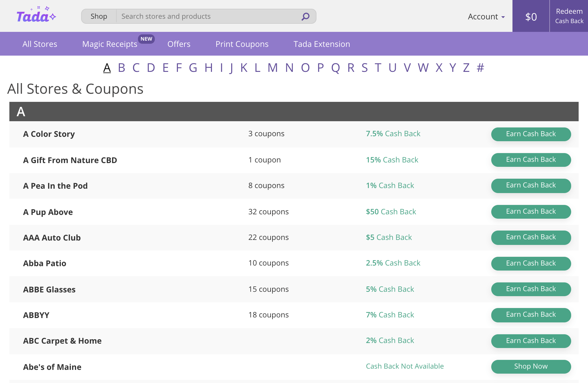Screen dimensions: 588x383
Task: Jump to stores starting with Z
Action: [x=466, y=67]
